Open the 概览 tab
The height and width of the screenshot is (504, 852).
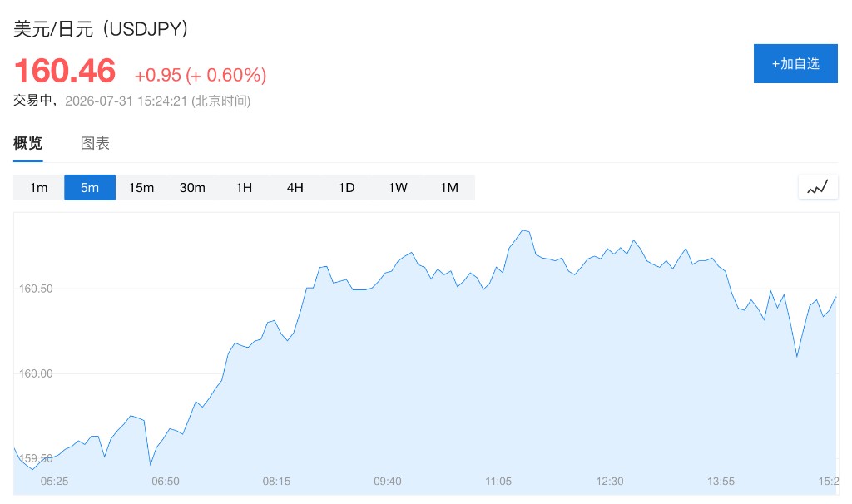click(27, 143)
